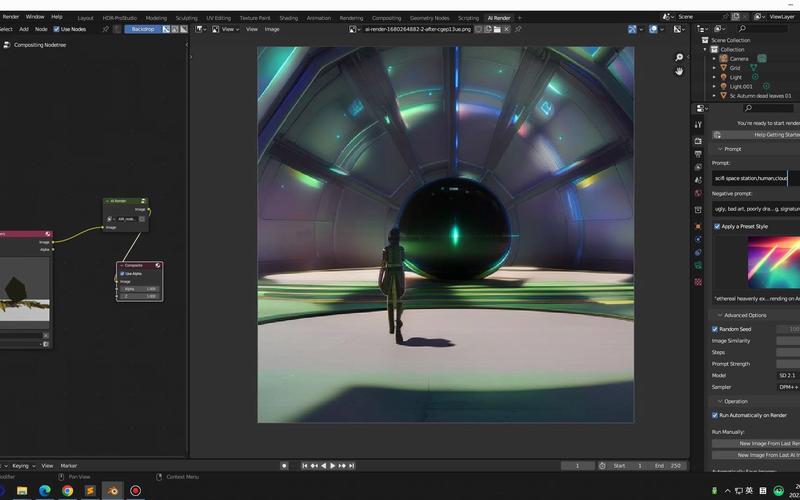Click the open image folder icon

pyautogui.click(x=497, y=30)
